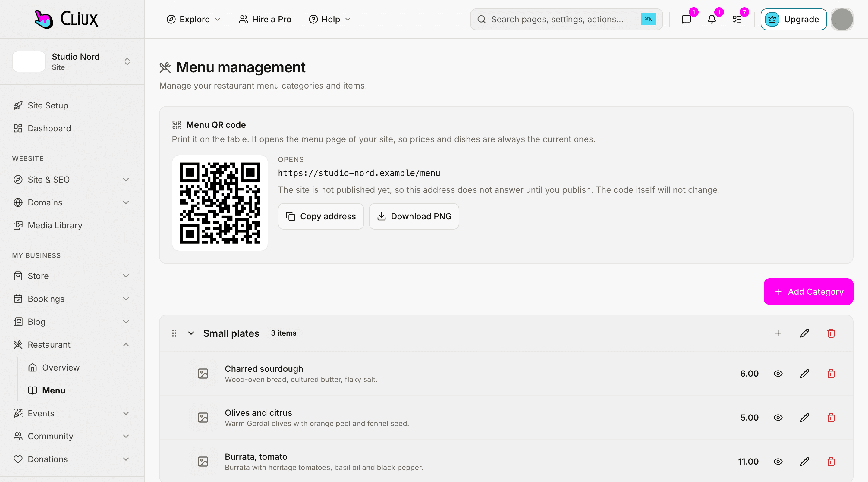Click the Cliux logo
868x482 pixels.
click(x=67, y=19)
